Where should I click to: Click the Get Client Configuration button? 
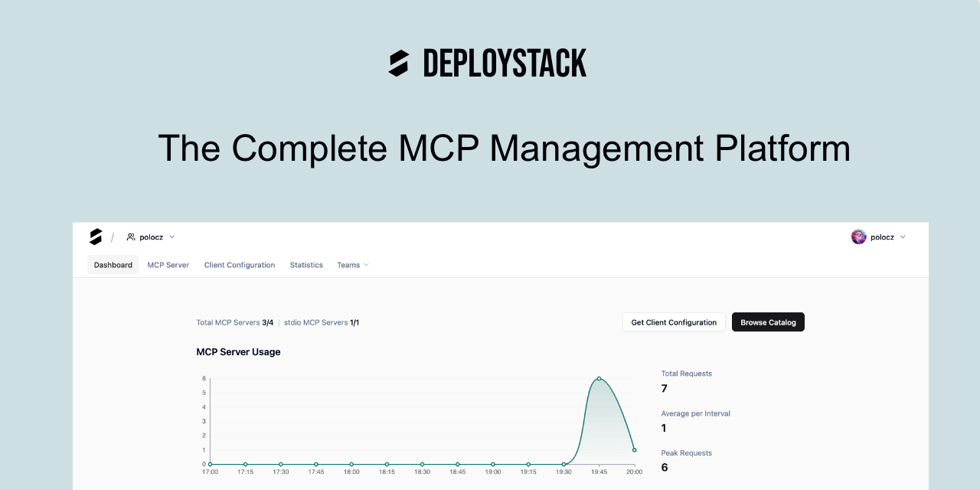point(674,322)
